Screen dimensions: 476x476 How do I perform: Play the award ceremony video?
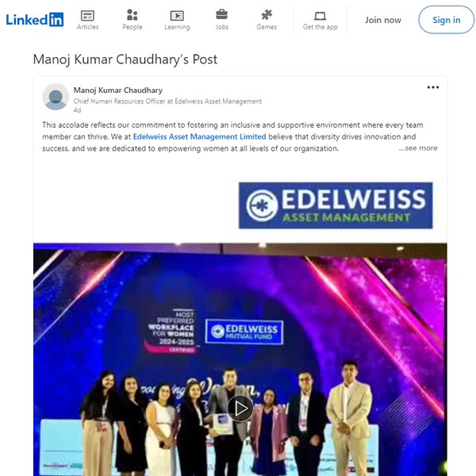(240, 409)
